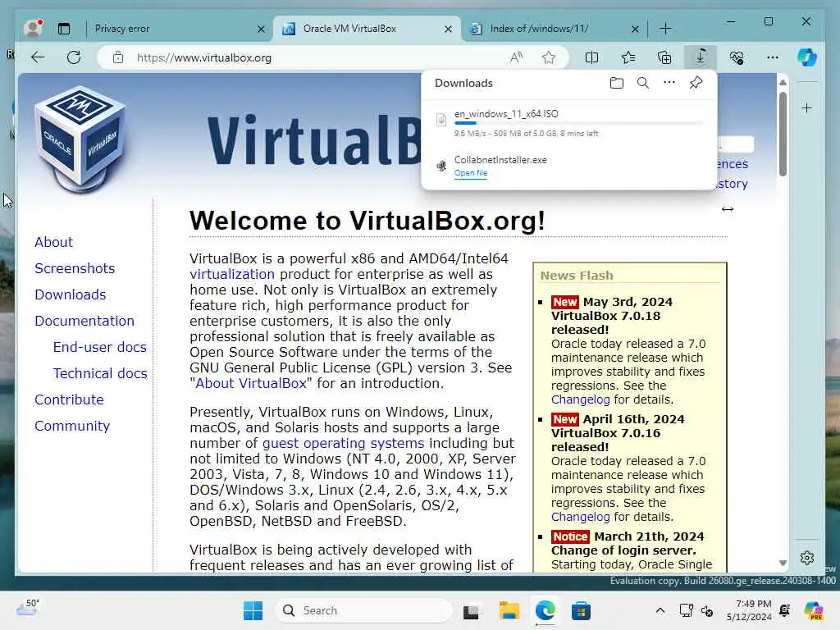This screenshot has height=630, width=840.
Task: Open more options in Downloads panel
Action: tap(669, 83)
